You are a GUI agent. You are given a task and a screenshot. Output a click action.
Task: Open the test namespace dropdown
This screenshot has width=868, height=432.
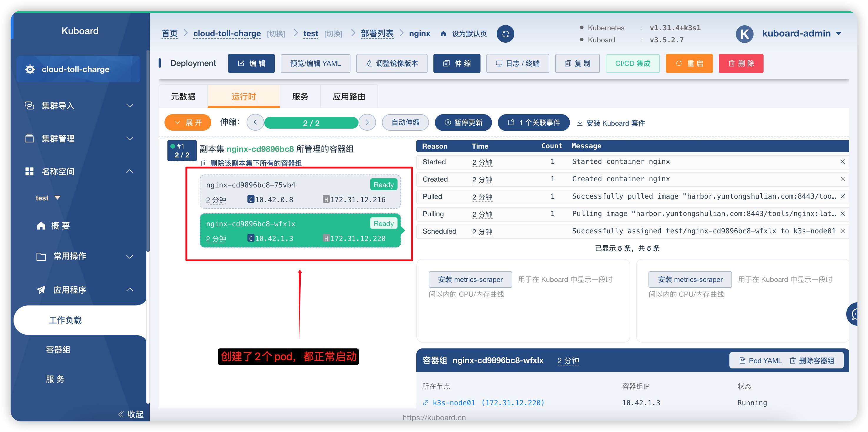pos(48,198)
